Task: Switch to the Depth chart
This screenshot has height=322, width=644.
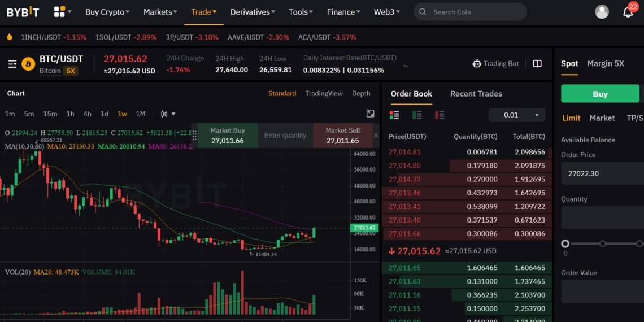Action: click(x=361, y=94)
